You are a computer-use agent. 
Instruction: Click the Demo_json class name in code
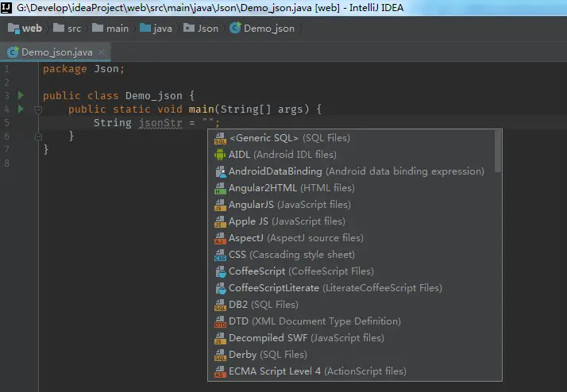pyautogui.click(x=154, y=96)
